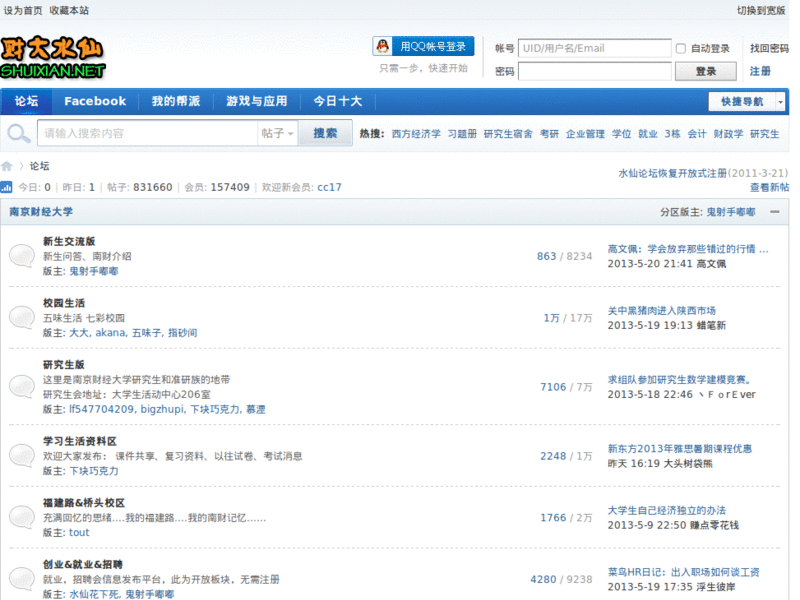Viewport: 800px width, 600px height.
Task: Click the blue statistics chart icon
Action: [x=6, y=187]
